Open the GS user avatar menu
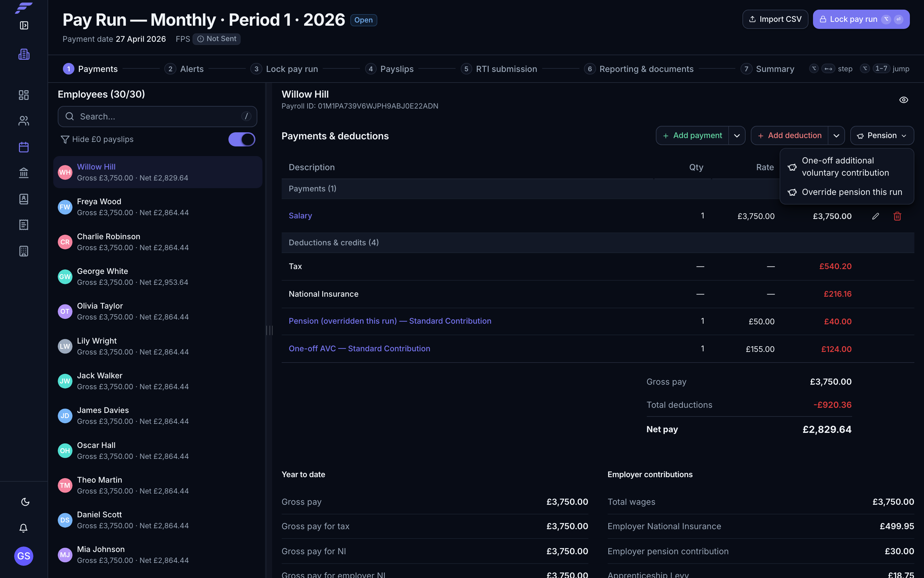 pyautogui.click(x=24, y=556)
